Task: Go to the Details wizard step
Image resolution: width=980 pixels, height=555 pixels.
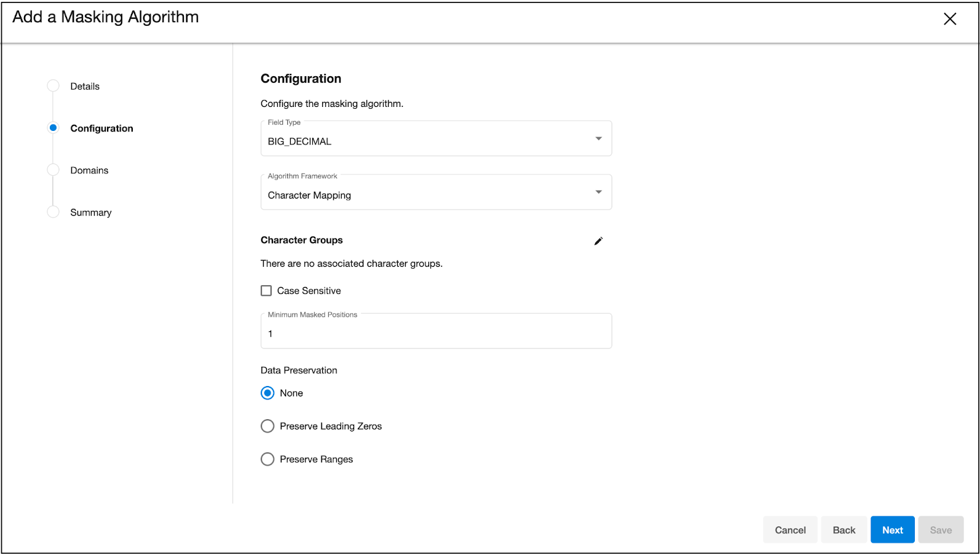Action: point(85,87)
